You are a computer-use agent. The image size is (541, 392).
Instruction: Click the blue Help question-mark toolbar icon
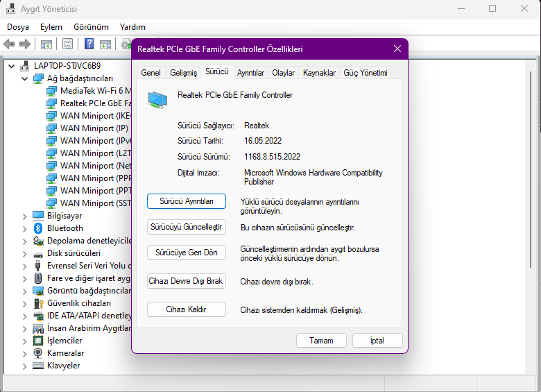click(x=89, y=44)
